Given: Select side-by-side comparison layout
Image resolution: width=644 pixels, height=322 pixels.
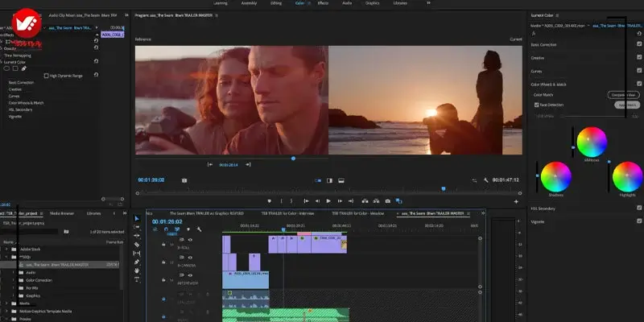Looking at the screenshot, I should tap(317, 180).
